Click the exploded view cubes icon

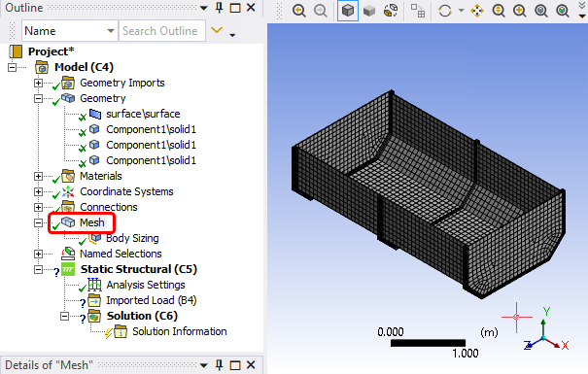pos(391,11)
